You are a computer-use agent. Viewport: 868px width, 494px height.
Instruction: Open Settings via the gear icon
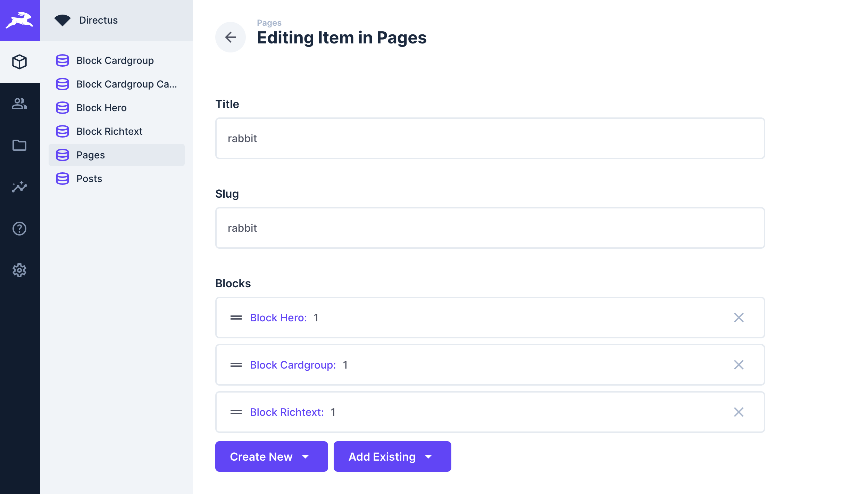20,270
